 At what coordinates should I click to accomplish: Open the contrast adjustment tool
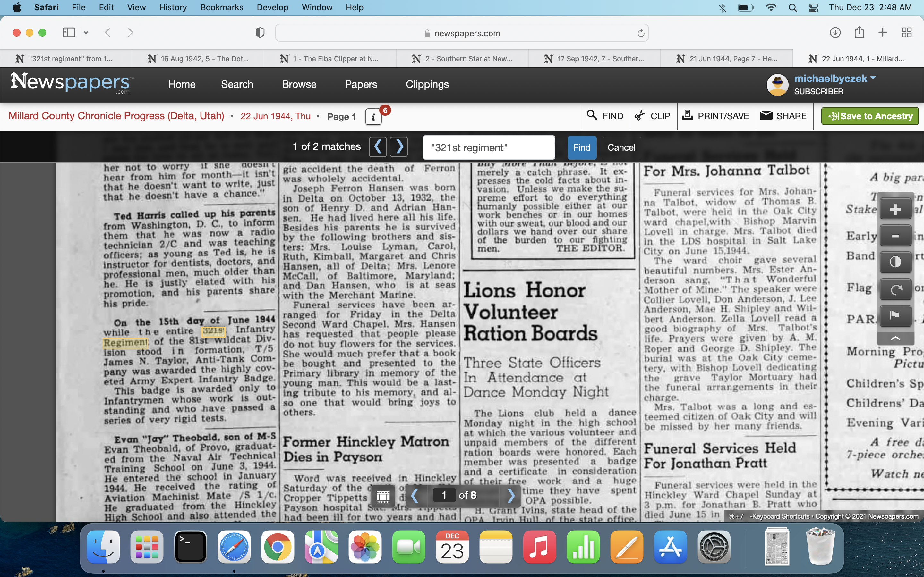[895, 262]
